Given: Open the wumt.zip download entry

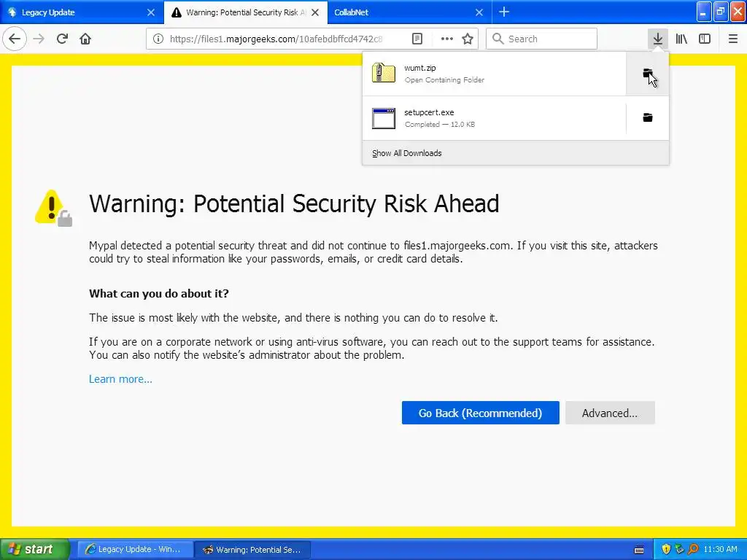Looking at the screenshot, I should [x=494, y=74].
